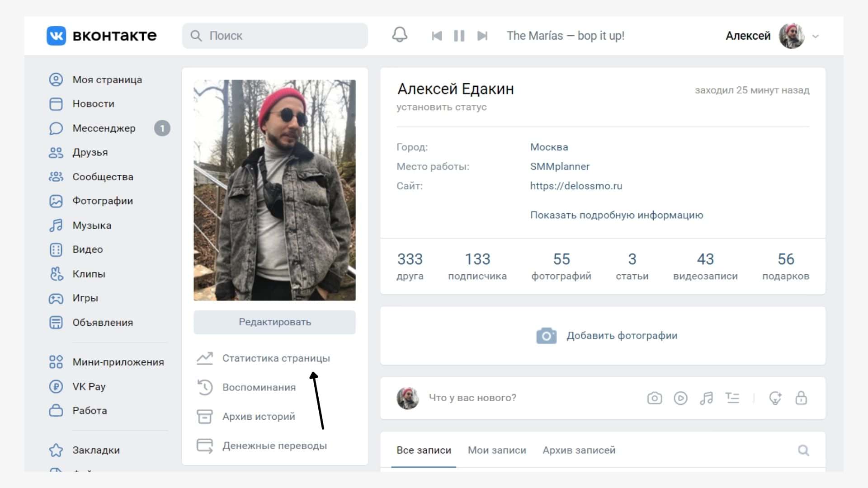This screenshot has width=868, height=488.
Task: Pause the playing song
Action: point(459,36)
